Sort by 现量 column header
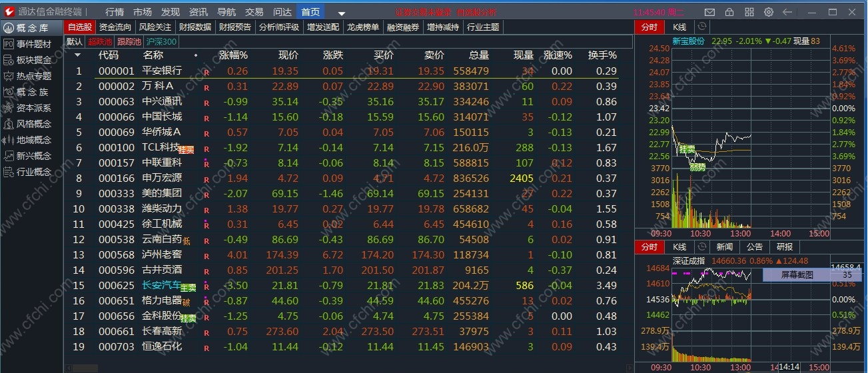Screen dimensions: 868x373 [523, 55]
